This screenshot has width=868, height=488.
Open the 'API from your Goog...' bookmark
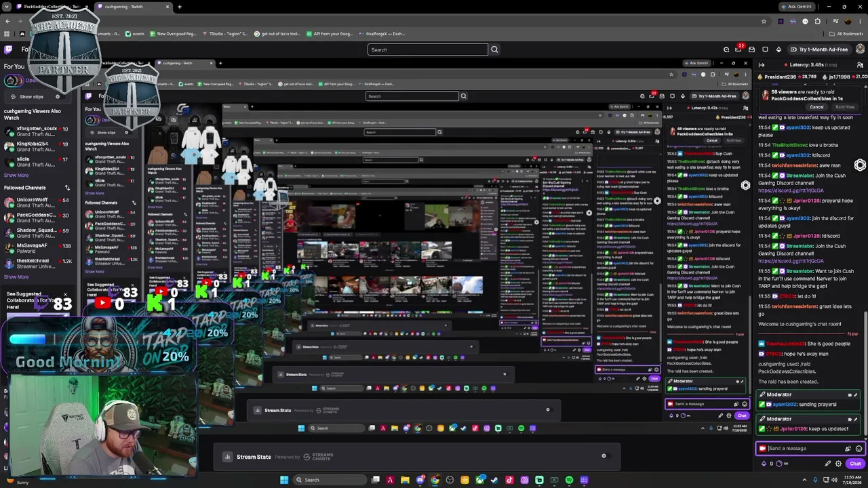click(x=329, y=34)
